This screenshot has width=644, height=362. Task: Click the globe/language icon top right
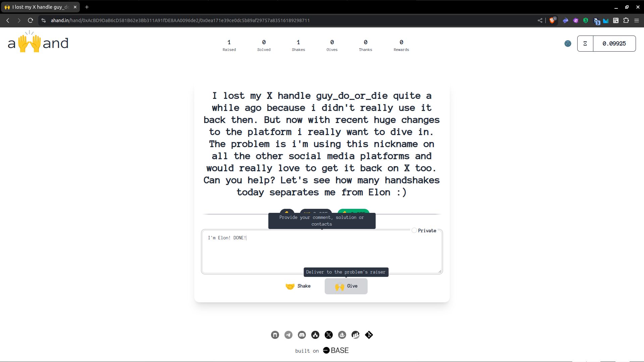point(568,43)
